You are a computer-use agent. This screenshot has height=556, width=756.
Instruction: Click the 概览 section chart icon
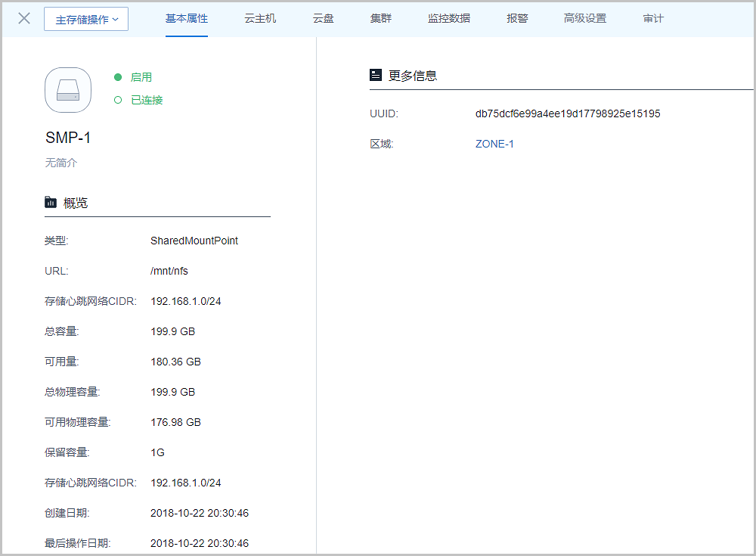click(51, 202)
